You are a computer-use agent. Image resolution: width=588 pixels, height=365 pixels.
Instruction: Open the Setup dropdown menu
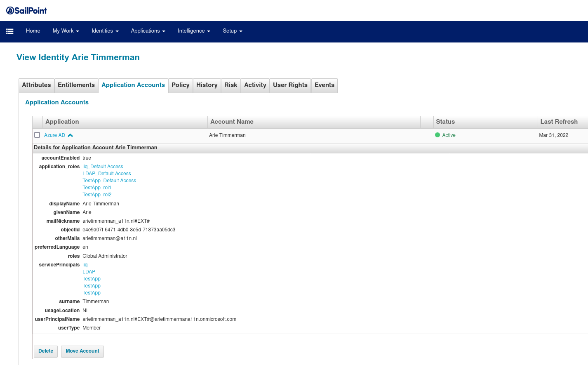233,31
